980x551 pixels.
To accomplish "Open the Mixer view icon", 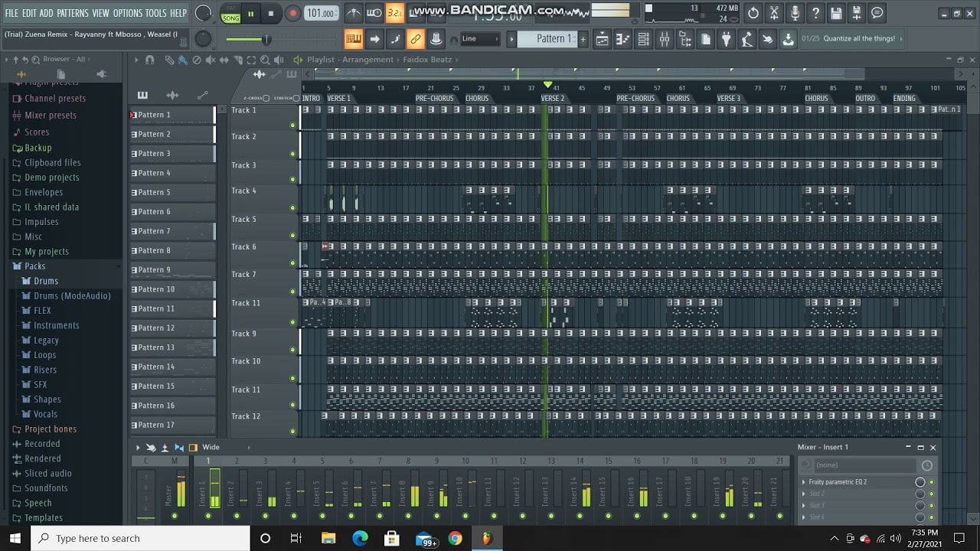I will [x=665, y=39].
